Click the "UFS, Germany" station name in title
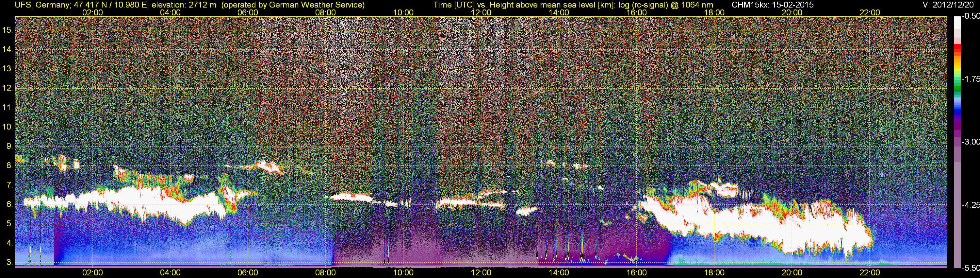Screen dimensions: 980x278 pos(41,5)
